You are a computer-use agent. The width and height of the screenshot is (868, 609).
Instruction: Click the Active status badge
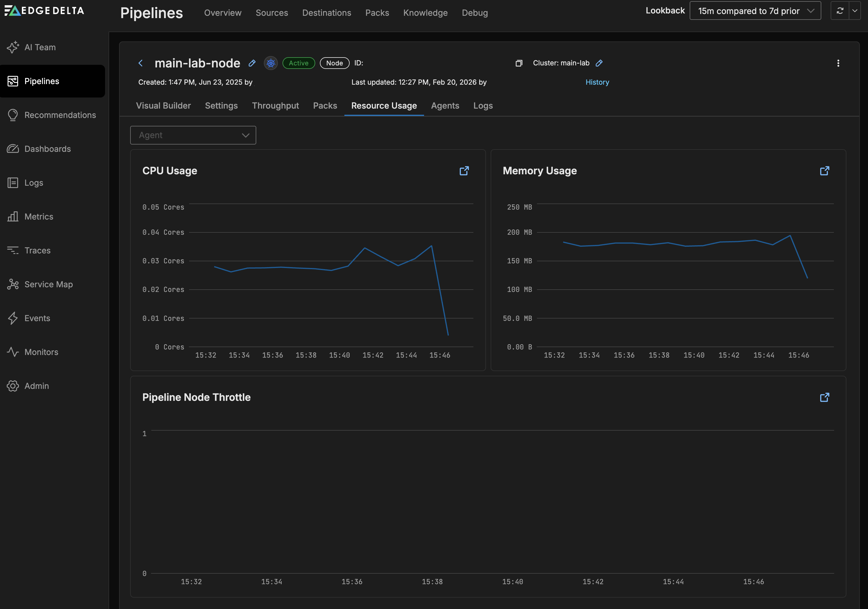(298, 63)
